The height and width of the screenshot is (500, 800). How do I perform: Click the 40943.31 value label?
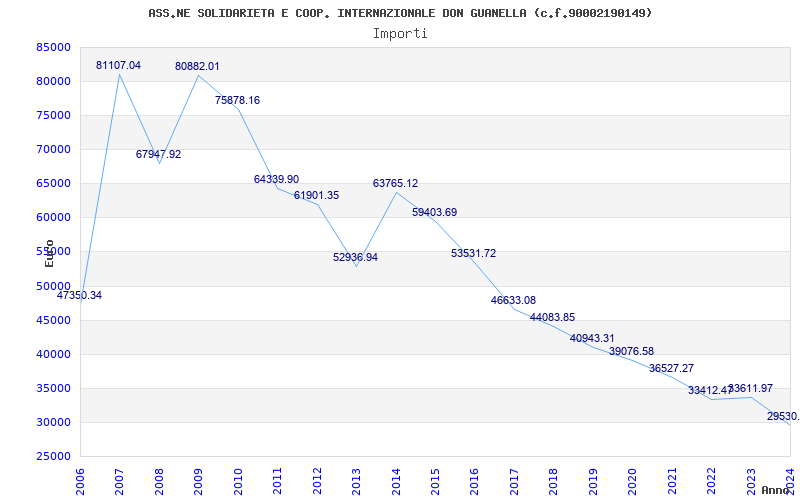tap(592, 339)
